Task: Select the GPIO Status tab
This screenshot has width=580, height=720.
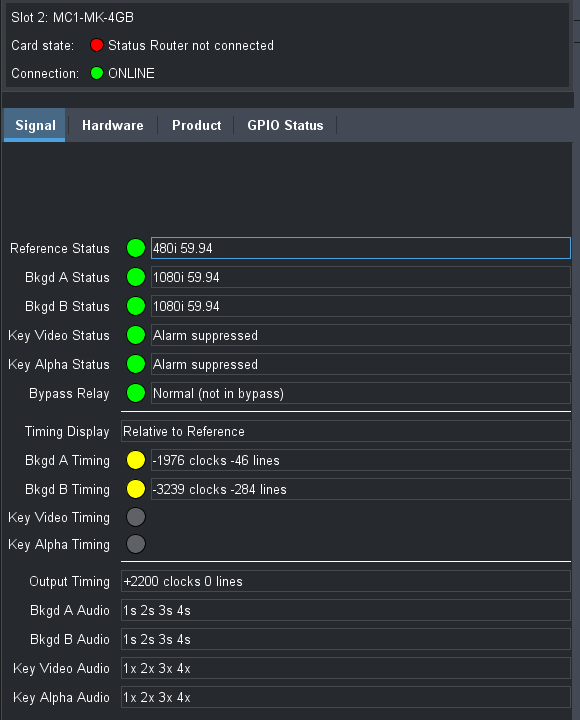Action: pyautogui.click(x=285, y=125)
